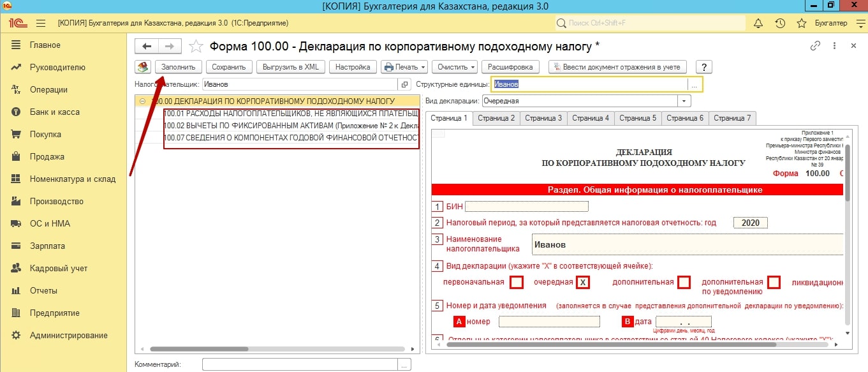This screenshot has width=868, height=372.
Task: Click into the БИН input field
Action: pyautogui.click(x=526, y=206)
